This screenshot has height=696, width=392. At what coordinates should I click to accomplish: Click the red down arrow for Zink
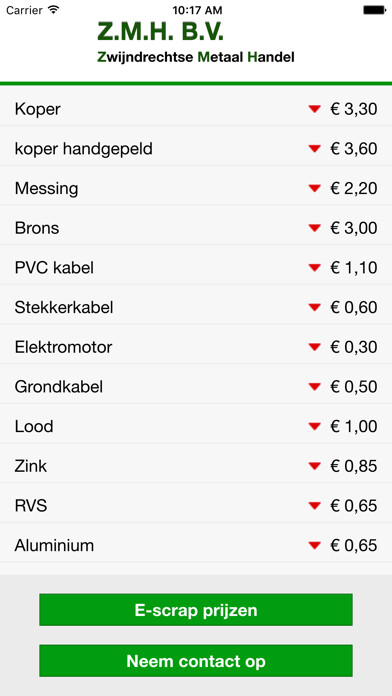[x=314, y=466]
